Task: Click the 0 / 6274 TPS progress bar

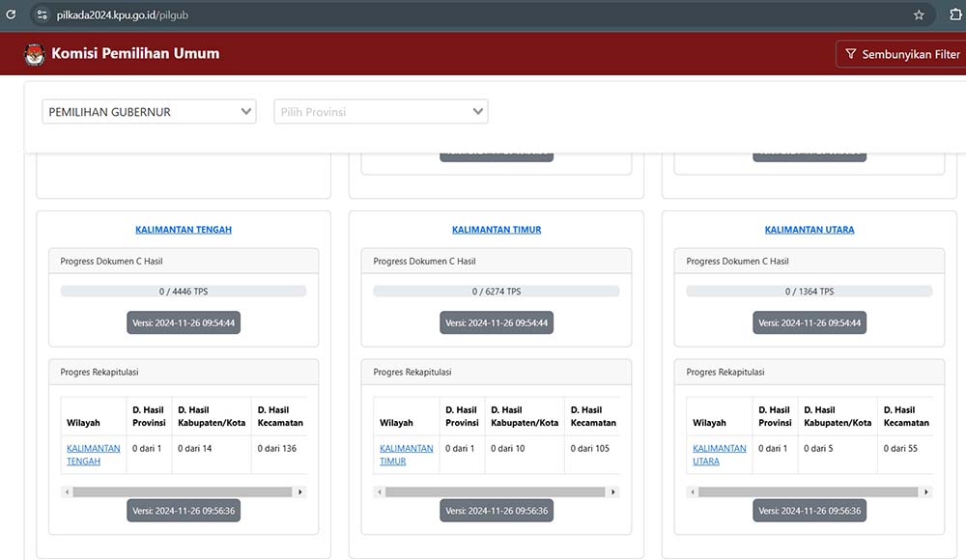Action: (497, 292)
